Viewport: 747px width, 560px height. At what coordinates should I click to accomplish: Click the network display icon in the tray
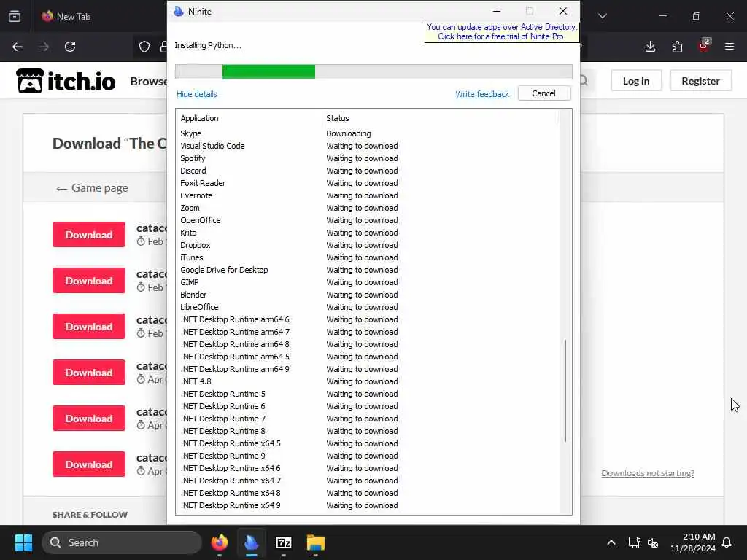[x=634, y=542]
